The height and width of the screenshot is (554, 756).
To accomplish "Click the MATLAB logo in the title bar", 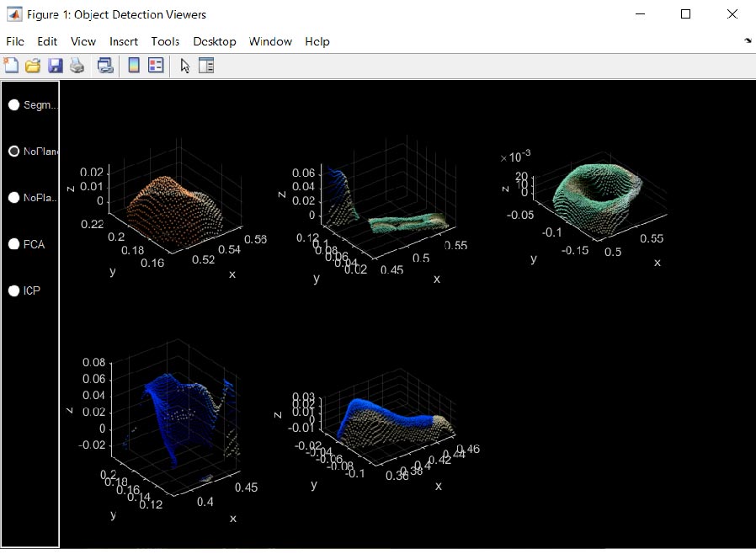I will 14,14.
